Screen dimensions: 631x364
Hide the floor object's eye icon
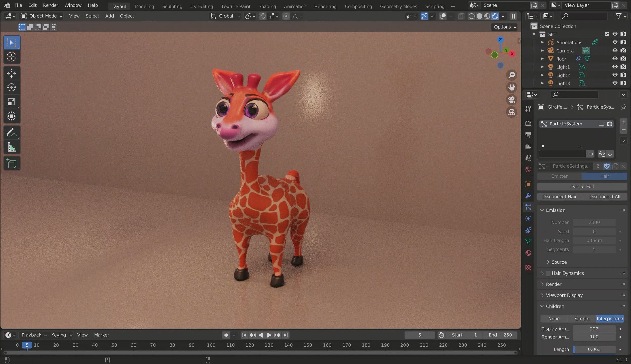(x=615, y=59)
